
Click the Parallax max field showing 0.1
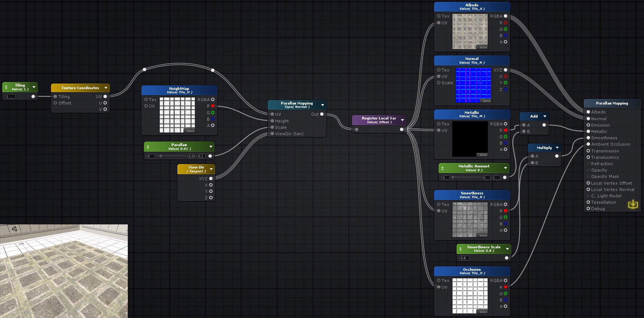click(201, 156)
